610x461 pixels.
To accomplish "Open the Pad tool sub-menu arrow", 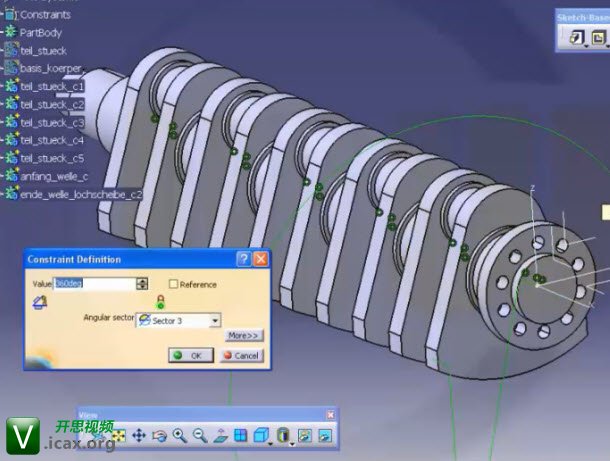I will 586,46.
